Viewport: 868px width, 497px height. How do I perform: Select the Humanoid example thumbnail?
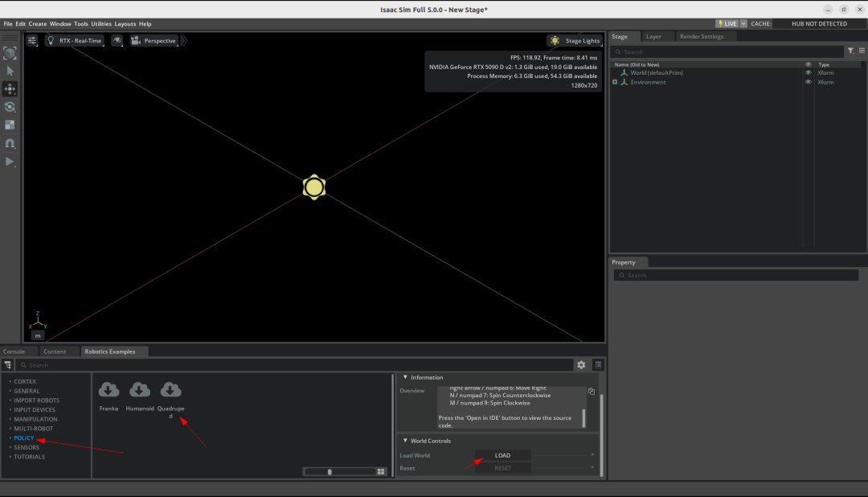coord(140,391)
